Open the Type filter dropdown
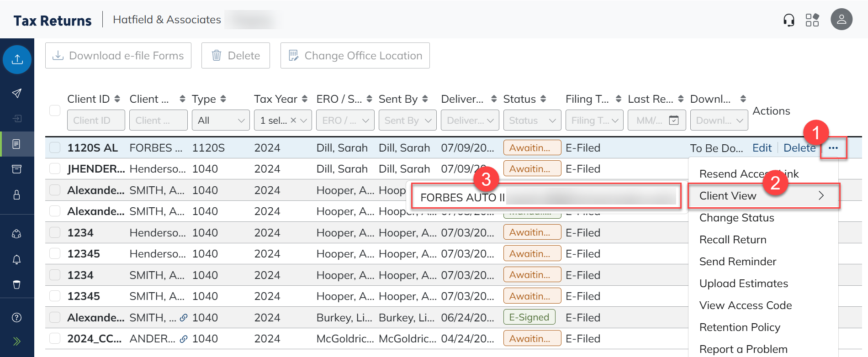Viewport: 868px width, 357px height. [x=221, y=121]
